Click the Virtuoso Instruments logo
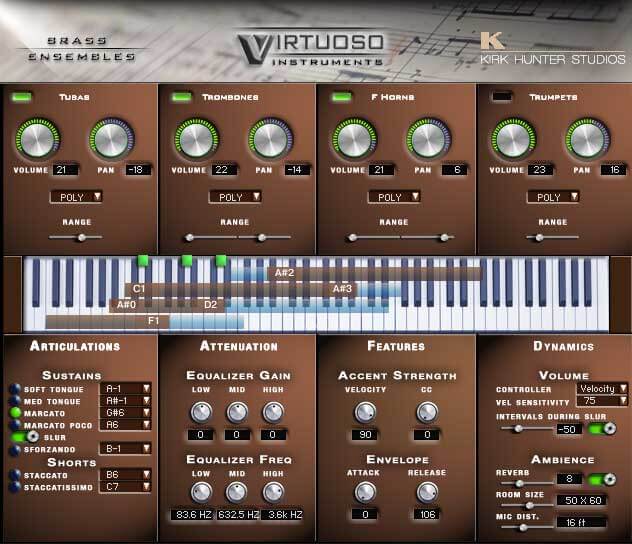This screenshot has width=632, height=544. click(311, 49)
